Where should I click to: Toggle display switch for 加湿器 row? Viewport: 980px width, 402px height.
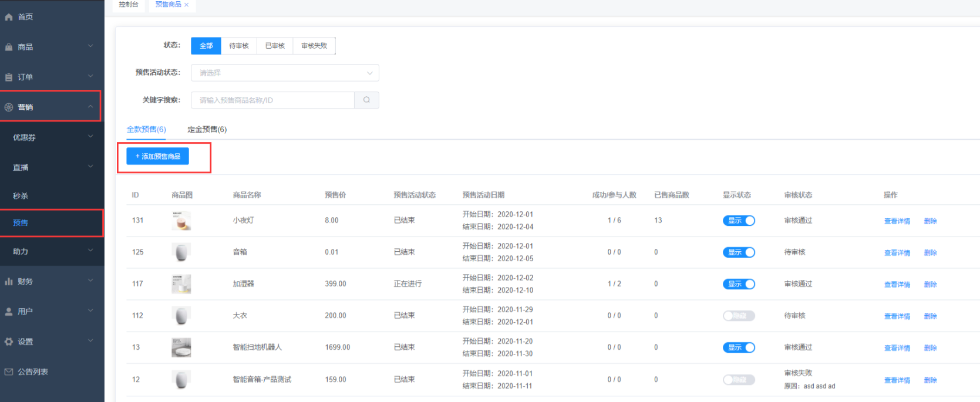pyautogui.click(x=739, y=284)
